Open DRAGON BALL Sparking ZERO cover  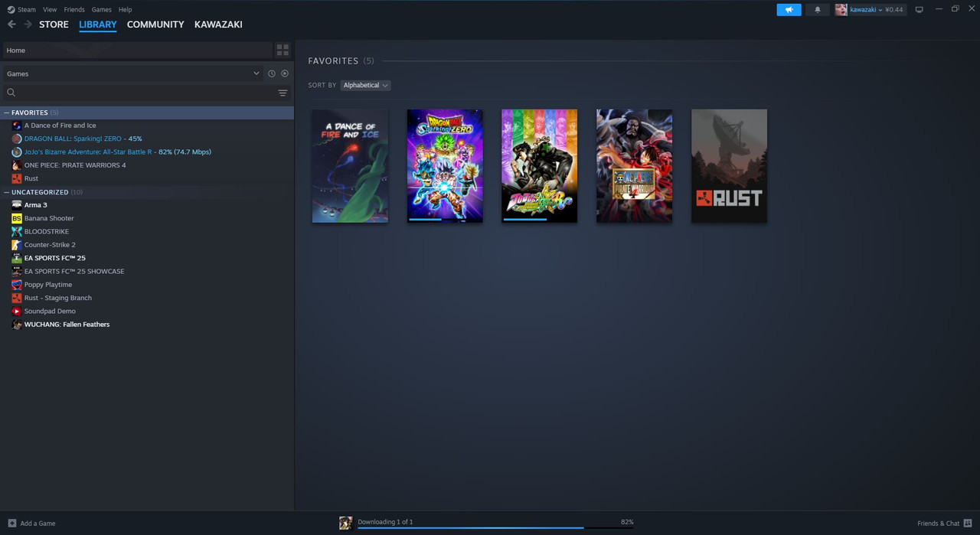click(x=445, y=166)
